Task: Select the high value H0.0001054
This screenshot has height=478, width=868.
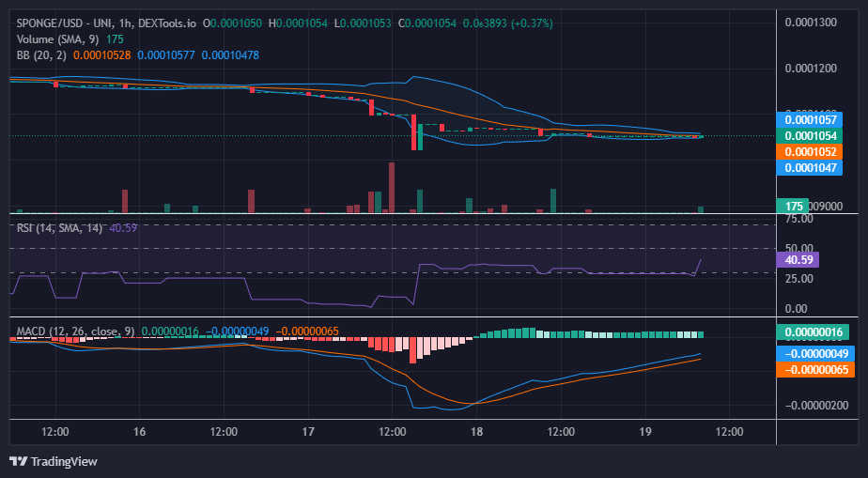Action: tap(298, 23)
